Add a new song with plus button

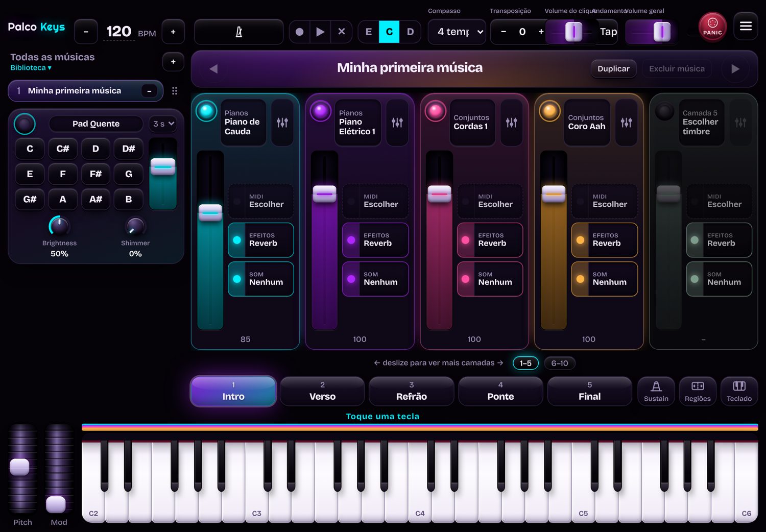(x=173, y=62)
